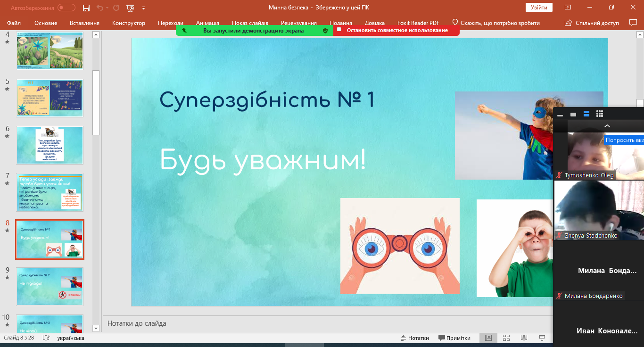Image resolution: width=644 pixels, height=347 pixels.
Task: Click the animation star under slide 9 number
Action: pyautogui.click(x=7, y=278)
